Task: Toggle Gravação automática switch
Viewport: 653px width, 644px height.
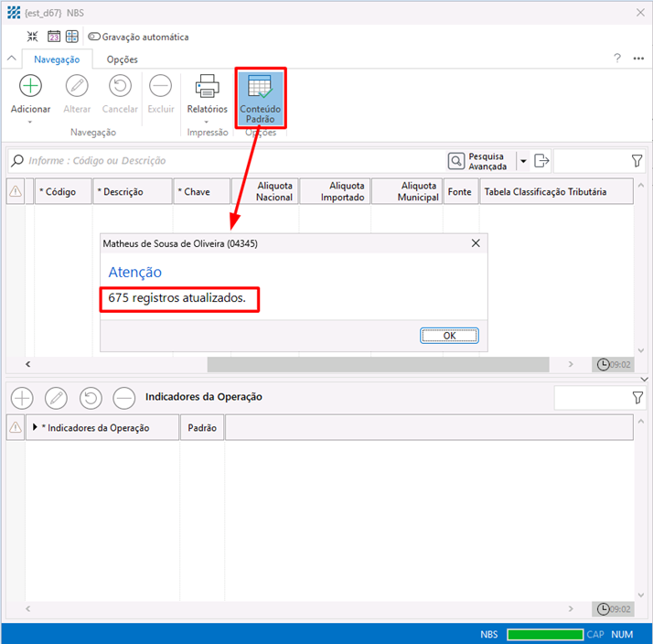Action: pos(93,38)
